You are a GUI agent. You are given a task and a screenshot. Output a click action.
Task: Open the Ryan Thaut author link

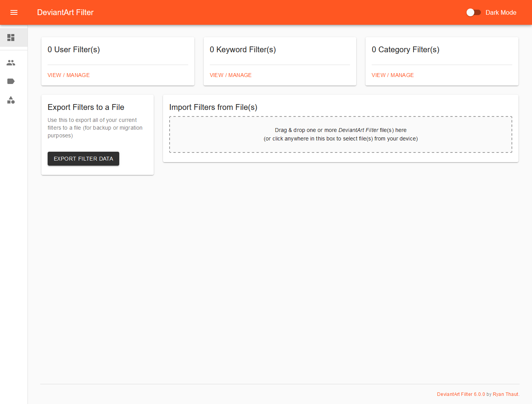pyautogui.click(x=506, y=394)
